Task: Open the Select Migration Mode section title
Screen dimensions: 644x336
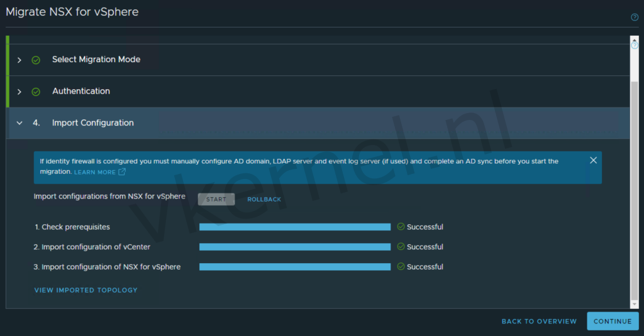Action: (x=96, y=60)
